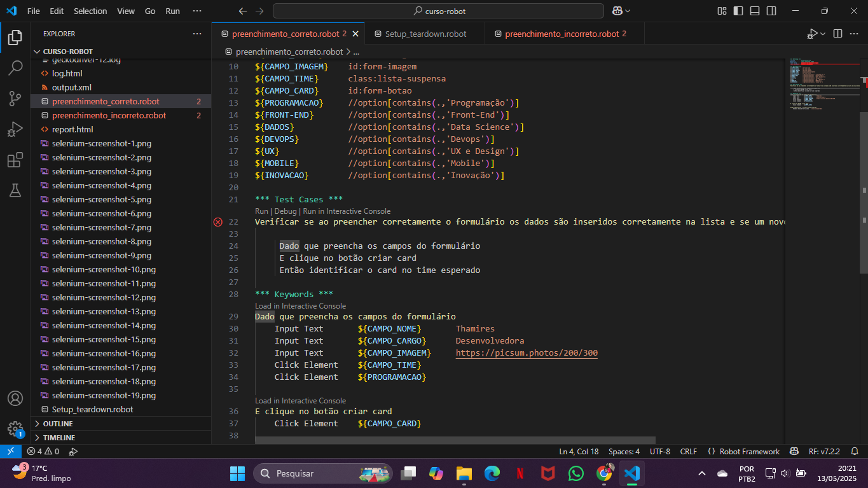
Task: Open errors and warnings count in status bar
Action: 43,451
